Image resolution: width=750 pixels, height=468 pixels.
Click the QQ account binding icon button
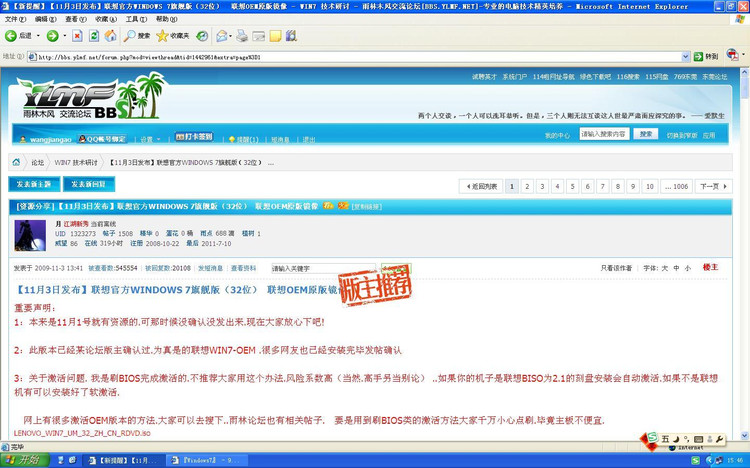point(102,139)
